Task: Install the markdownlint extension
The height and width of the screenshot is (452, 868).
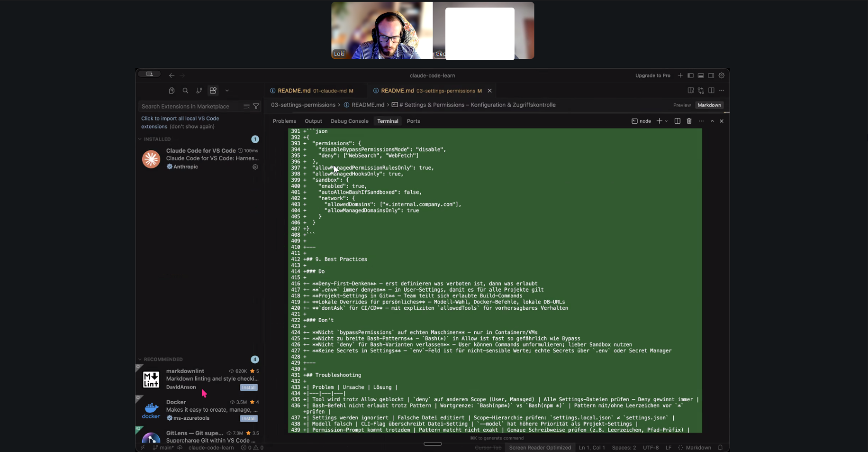Action: pos(249,387)
